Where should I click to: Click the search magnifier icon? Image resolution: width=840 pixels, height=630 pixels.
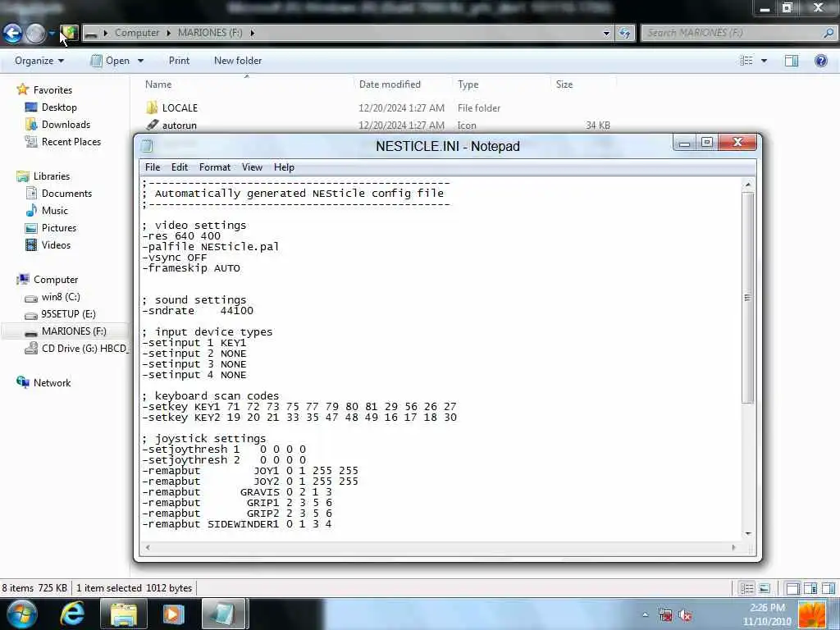(x=829, y=33)
